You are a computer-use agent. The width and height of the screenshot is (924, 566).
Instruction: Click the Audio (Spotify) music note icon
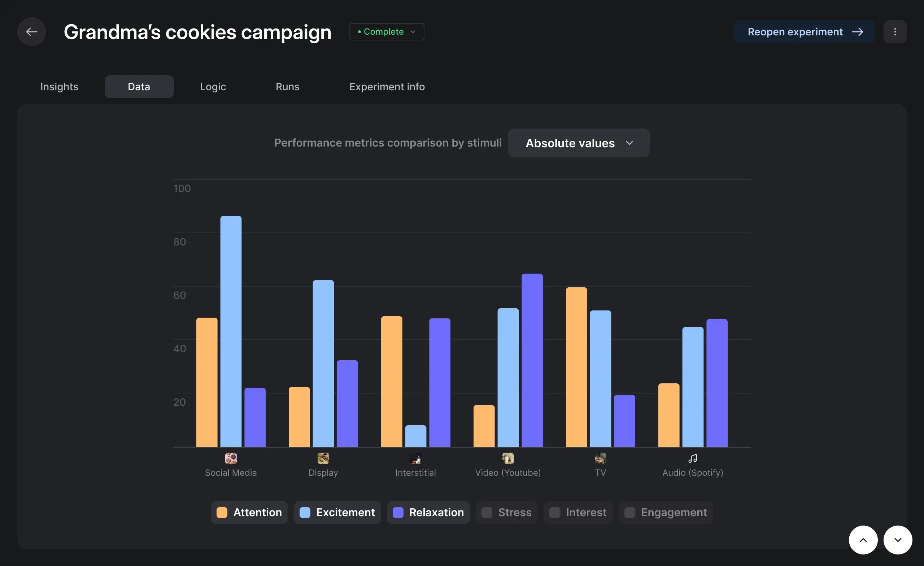(693, 458)
